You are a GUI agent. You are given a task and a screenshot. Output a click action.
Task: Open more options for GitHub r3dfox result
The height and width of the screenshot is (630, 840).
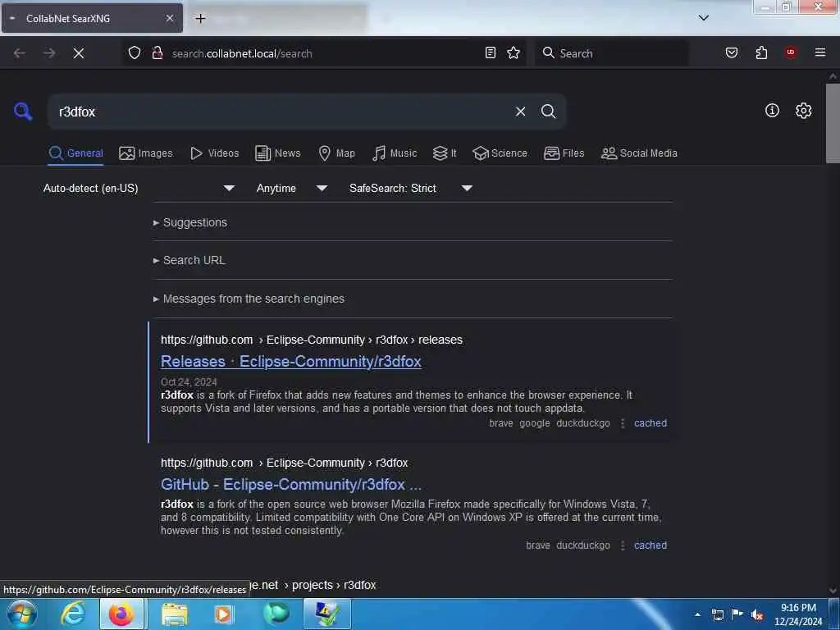623,546
